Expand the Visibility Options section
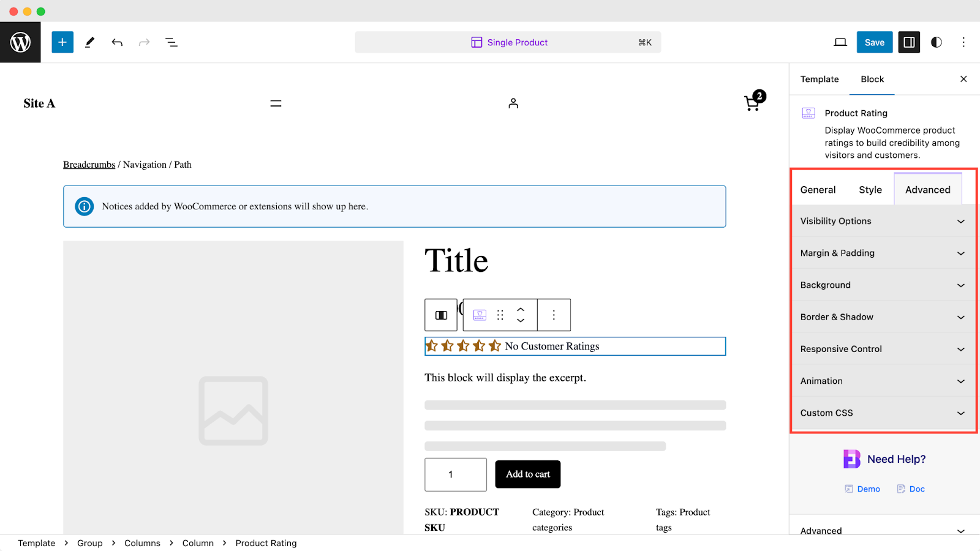Viewport: 980px width, 551px height. (x=883, y=221)
